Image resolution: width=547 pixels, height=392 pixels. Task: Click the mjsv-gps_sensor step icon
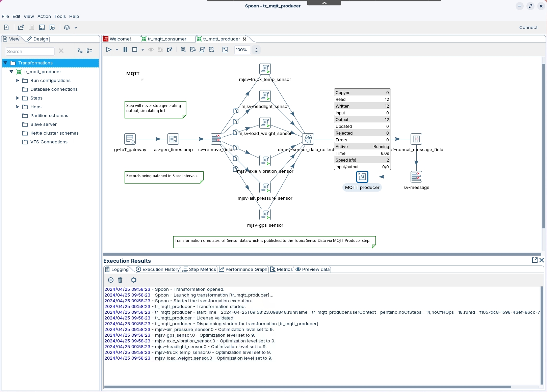265,215
